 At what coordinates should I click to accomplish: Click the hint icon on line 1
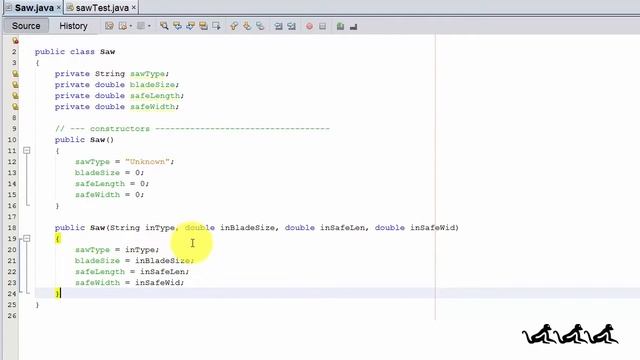click(15, 40)
